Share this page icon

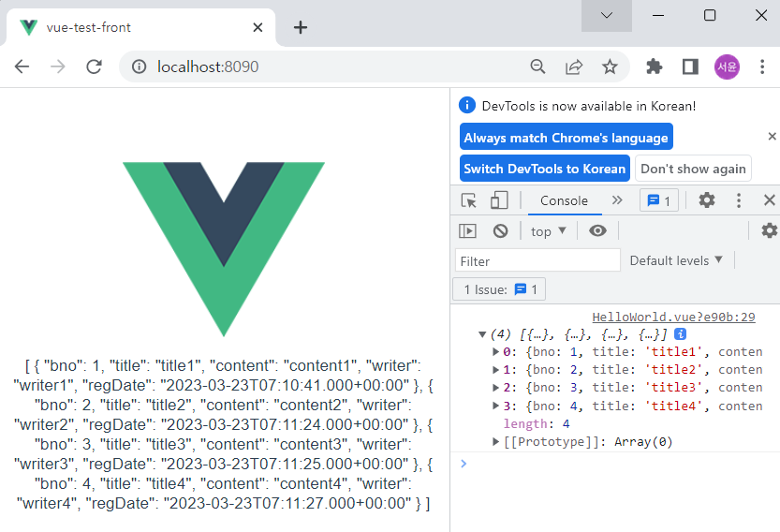574,66
